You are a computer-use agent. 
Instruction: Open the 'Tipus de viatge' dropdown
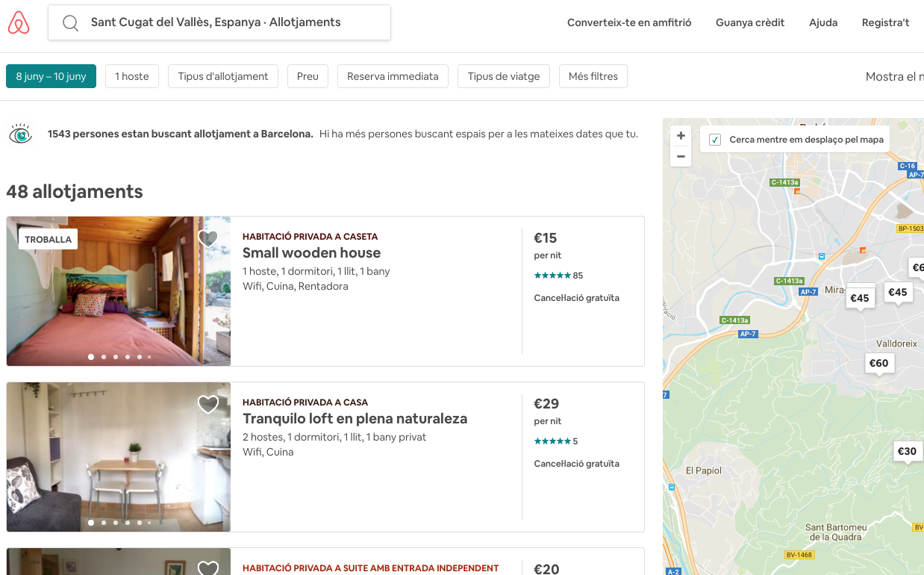pyautogui.click(x=503, y=75)
